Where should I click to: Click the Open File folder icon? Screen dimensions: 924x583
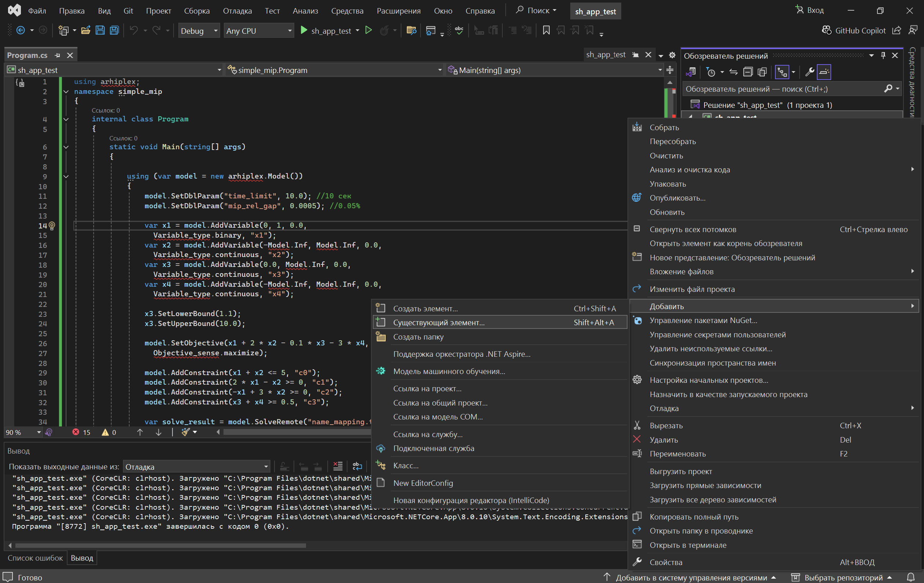click(x=86, y=31)
